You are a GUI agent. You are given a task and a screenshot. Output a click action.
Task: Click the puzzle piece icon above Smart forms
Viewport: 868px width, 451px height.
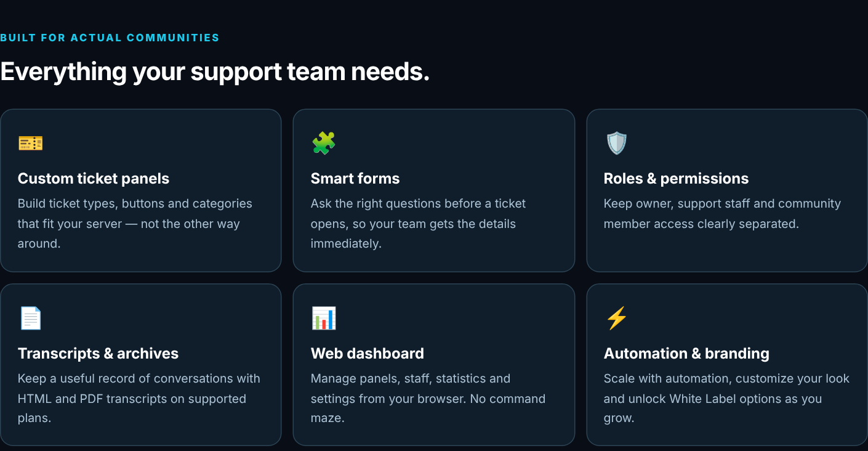point(323,144)
